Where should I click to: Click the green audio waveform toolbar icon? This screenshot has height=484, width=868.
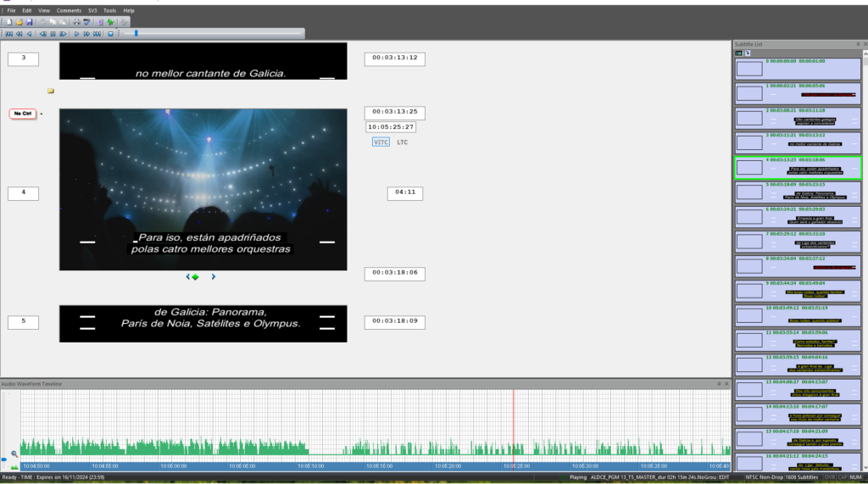(110, 21)
